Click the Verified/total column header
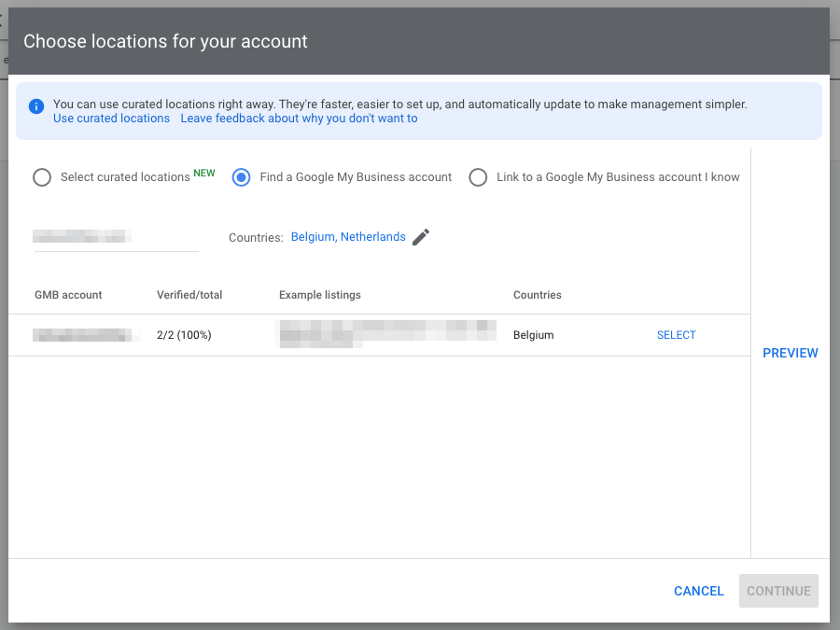This screenshot has height=630, width=840. [x=189, y=295]
